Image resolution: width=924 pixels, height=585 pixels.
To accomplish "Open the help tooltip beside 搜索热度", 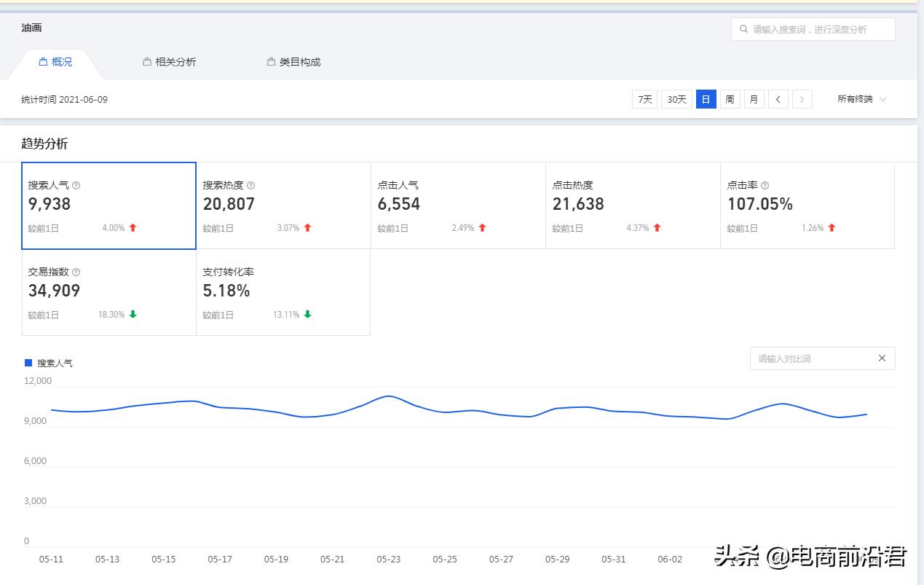I will click(251, 185).
